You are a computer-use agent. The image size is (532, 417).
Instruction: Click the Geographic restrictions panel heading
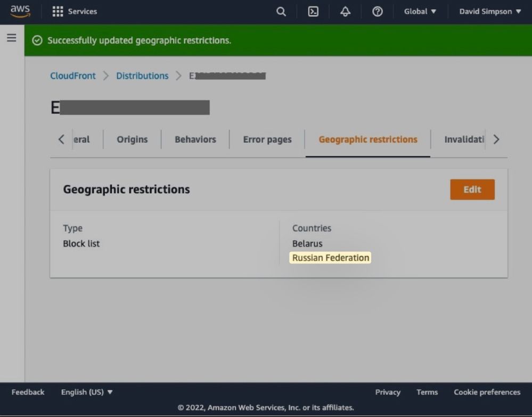coord(127,190)
